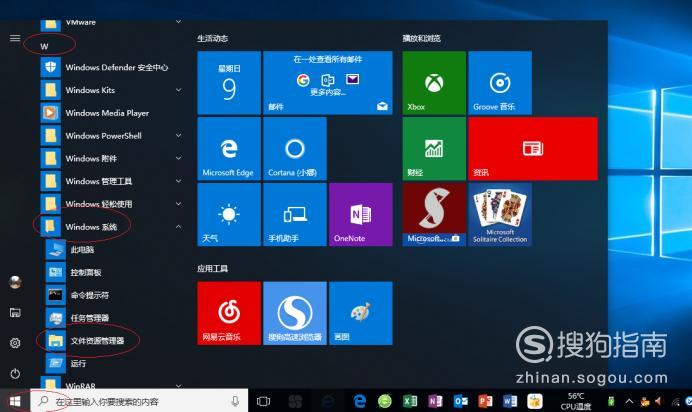The image size is (692, 412).
Task: Open Task View on the taskbar
Action: (263, 401)
